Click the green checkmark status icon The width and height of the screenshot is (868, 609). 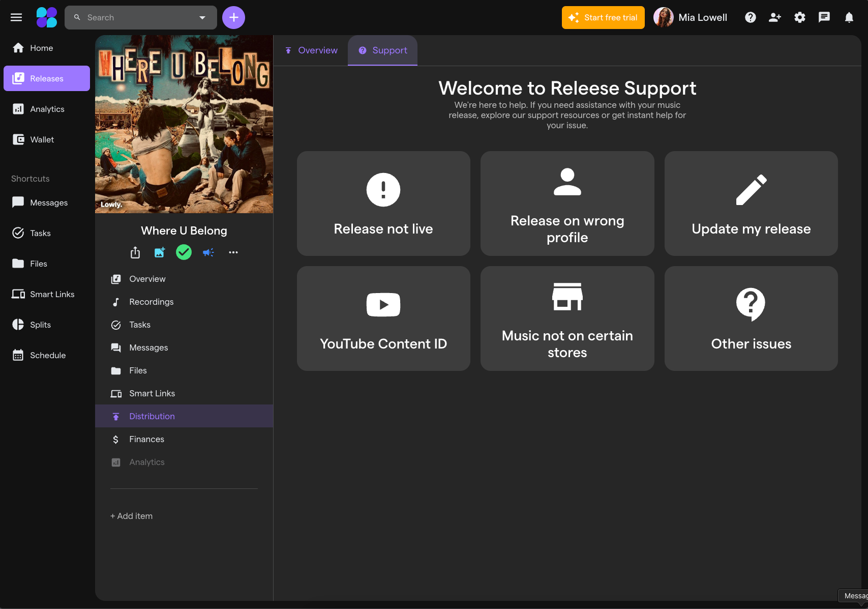[x=184, y=252]
